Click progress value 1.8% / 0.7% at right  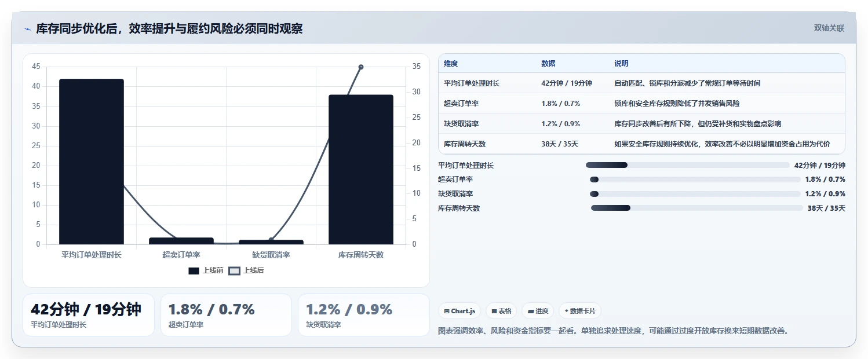[825, 179]
